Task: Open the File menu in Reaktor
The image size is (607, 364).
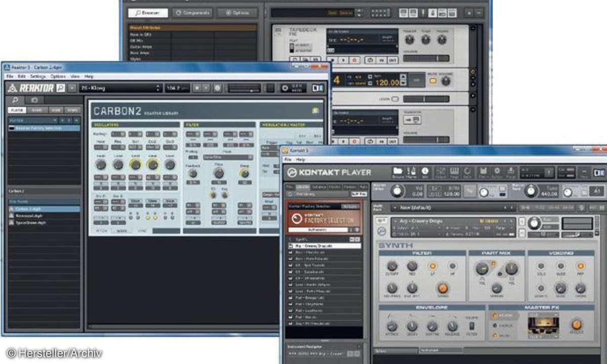Action: click(x=9, y=76)
